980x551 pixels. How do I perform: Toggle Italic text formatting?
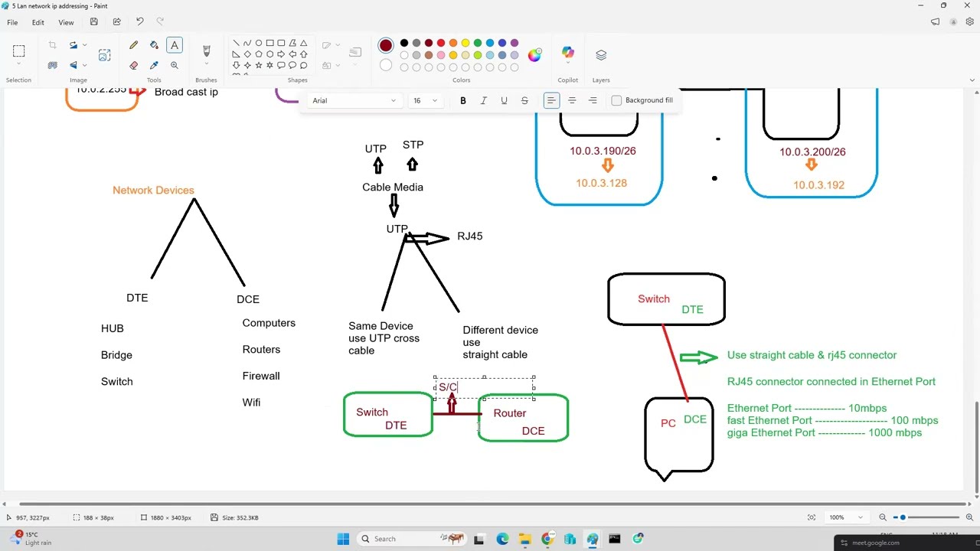(x=484, y=100)
